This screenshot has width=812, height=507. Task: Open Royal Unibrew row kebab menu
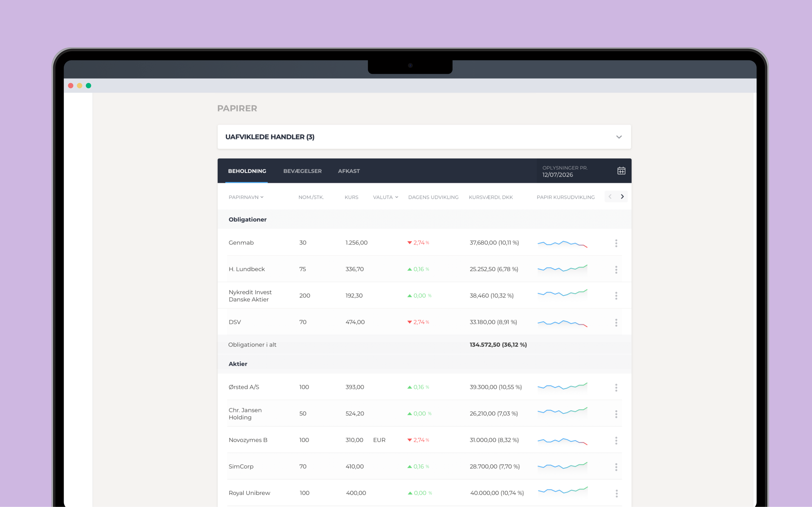coord(616,493)
